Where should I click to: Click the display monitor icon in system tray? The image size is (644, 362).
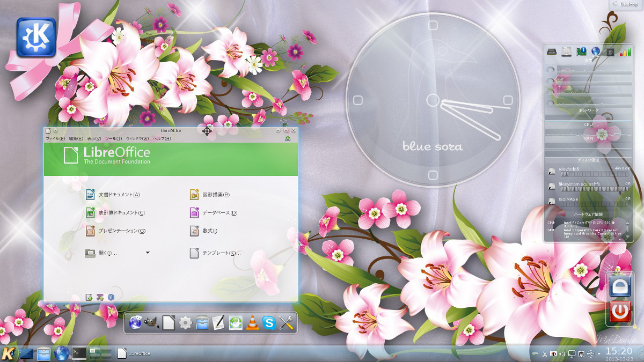point(572,353)
